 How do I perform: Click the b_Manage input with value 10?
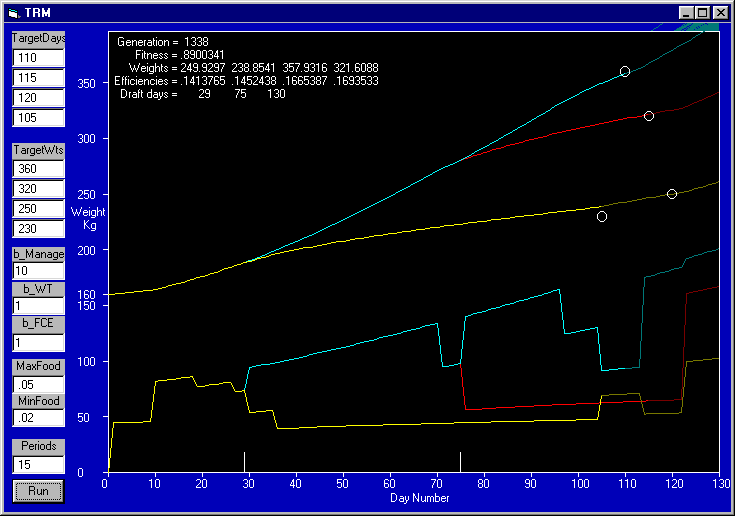click(38, 271)
